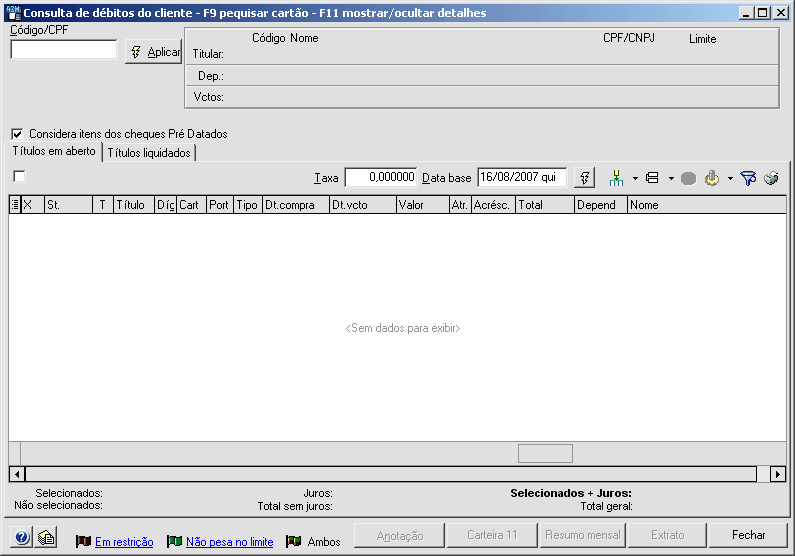Click the Cart column header
The width and height of the screenshot is (795, 556).
coord(191,205)
